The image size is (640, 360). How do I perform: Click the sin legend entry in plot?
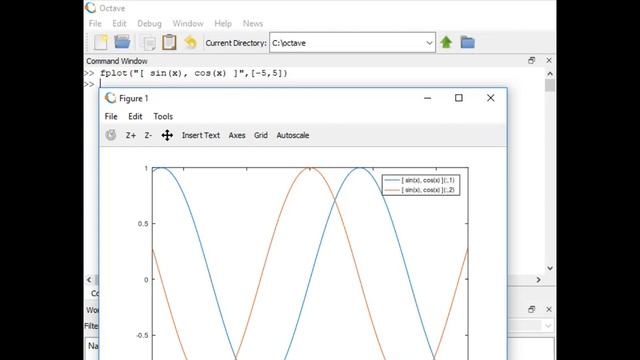[x=420, y=180]
